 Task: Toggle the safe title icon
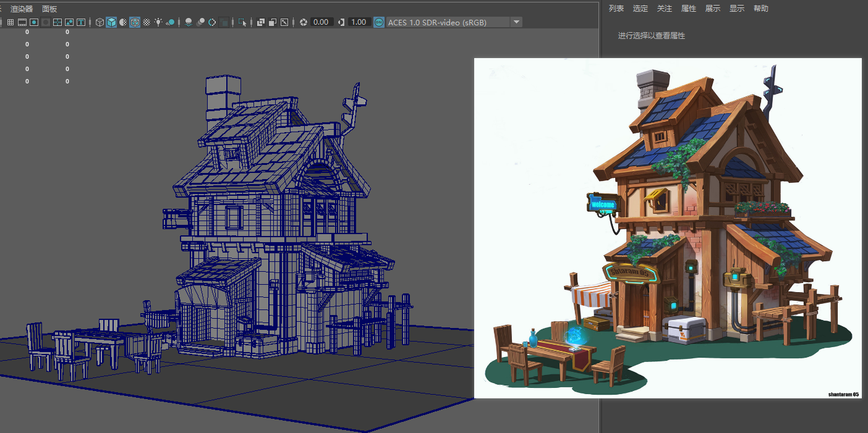click(x=81, y=22)
